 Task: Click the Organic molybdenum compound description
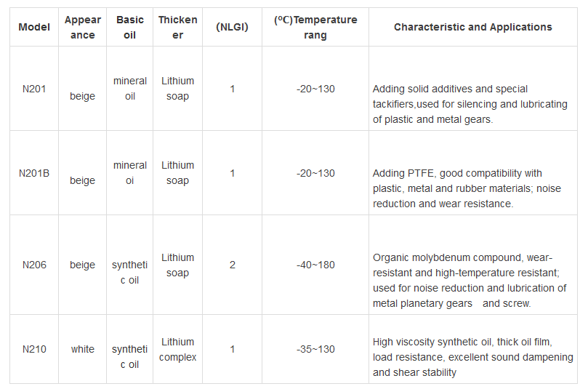pos(469,280)
